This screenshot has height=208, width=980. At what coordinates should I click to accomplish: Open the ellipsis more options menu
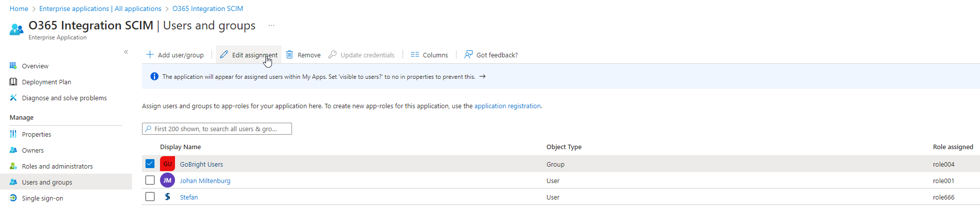(x=271, y=25)
